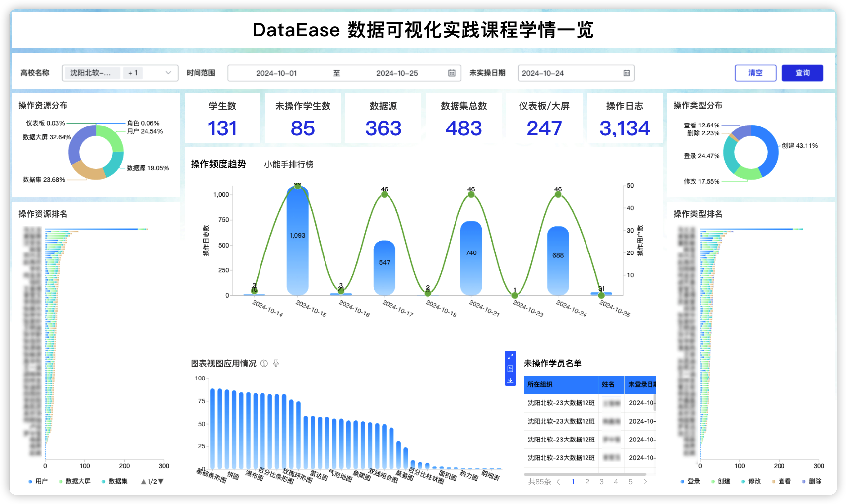Click the 学生数 131 card

223,119
